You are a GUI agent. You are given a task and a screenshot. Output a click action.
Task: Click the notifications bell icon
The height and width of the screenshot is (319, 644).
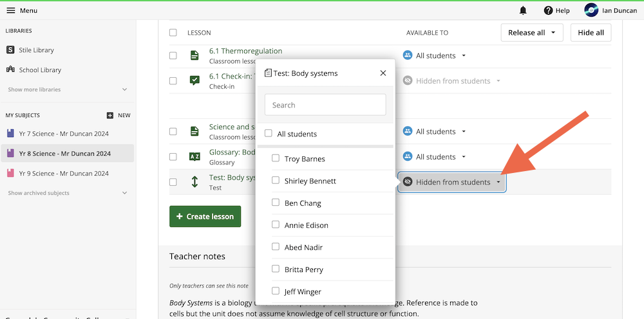click(x=523, y=10)
